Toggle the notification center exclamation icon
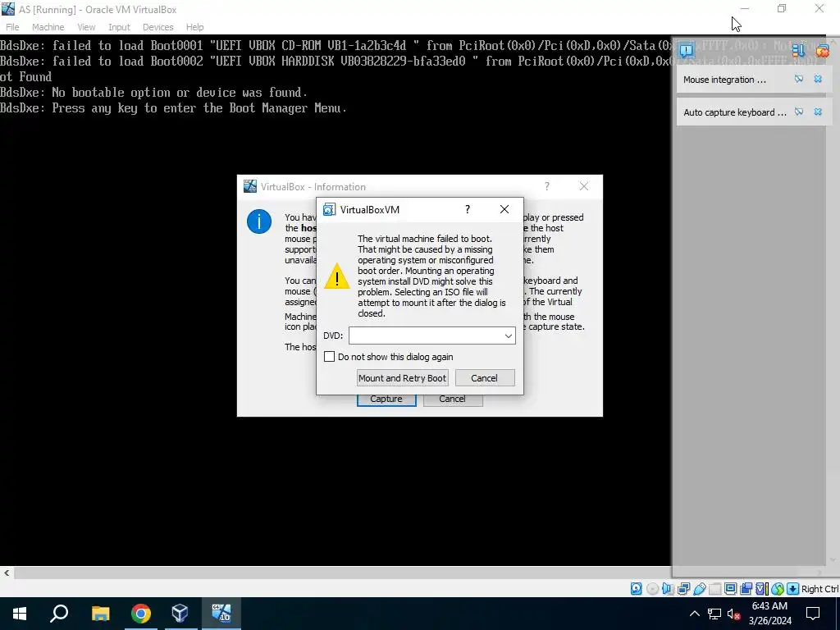The height and width of the screenshot is (630, 840). (x=687, y=50)
